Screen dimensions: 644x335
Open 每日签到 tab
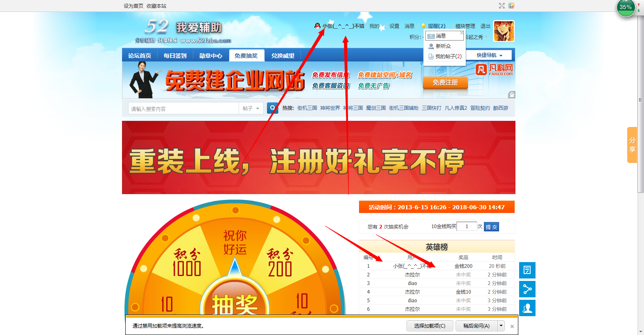[175, 56]
